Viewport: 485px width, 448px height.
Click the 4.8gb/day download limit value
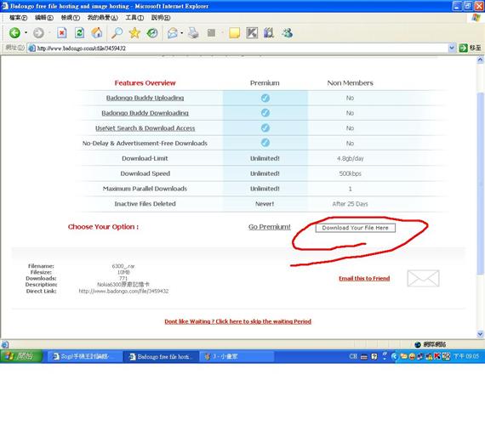coord(351,158)
